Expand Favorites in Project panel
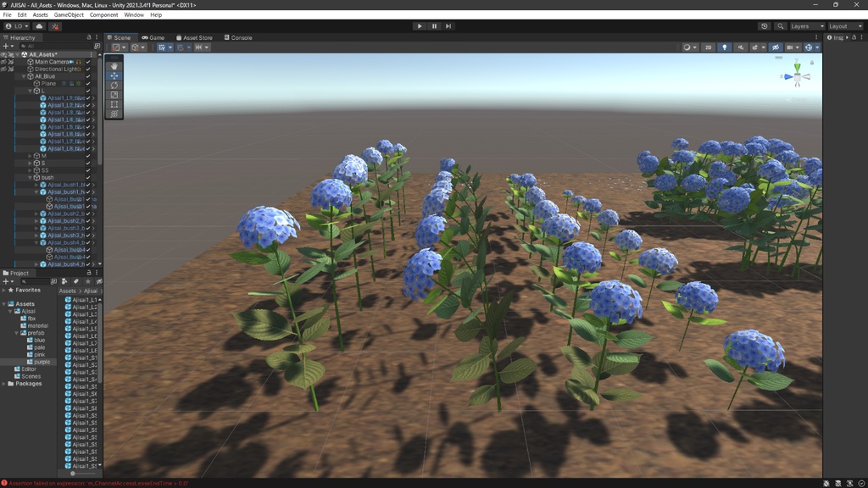The width and height of the screenshot is (868, 488). tap(4, 290)
